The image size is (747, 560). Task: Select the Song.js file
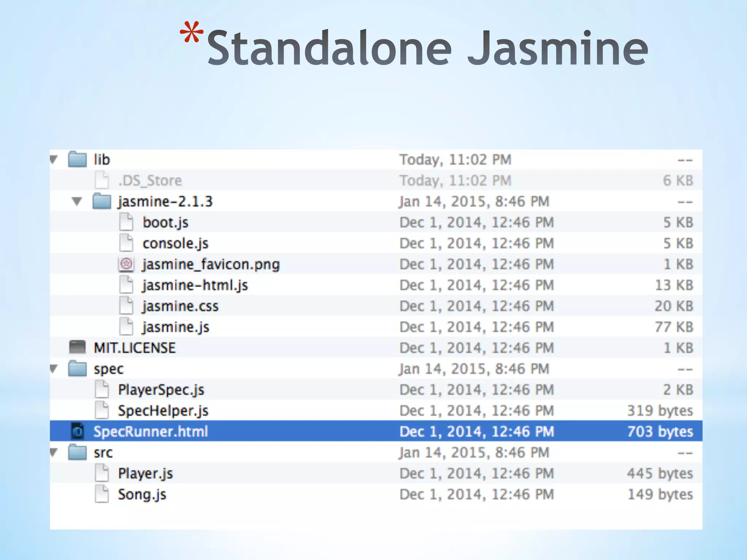142,495
